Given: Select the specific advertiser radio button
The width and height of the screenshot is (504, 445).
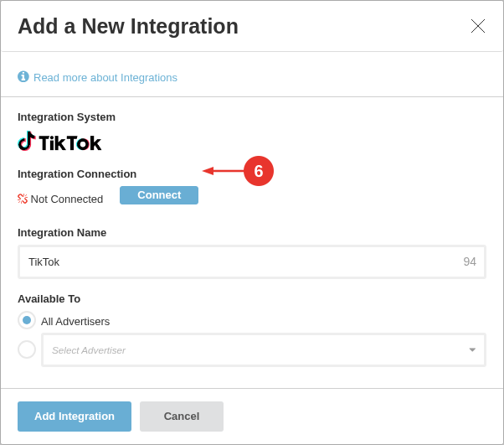Looking at the screenshot, I should coord(27,349).
